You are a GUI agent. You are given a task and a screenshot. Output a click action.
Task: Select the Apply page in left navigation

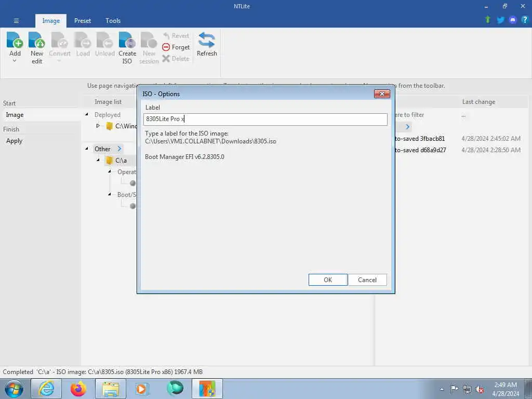coord(14,141)
